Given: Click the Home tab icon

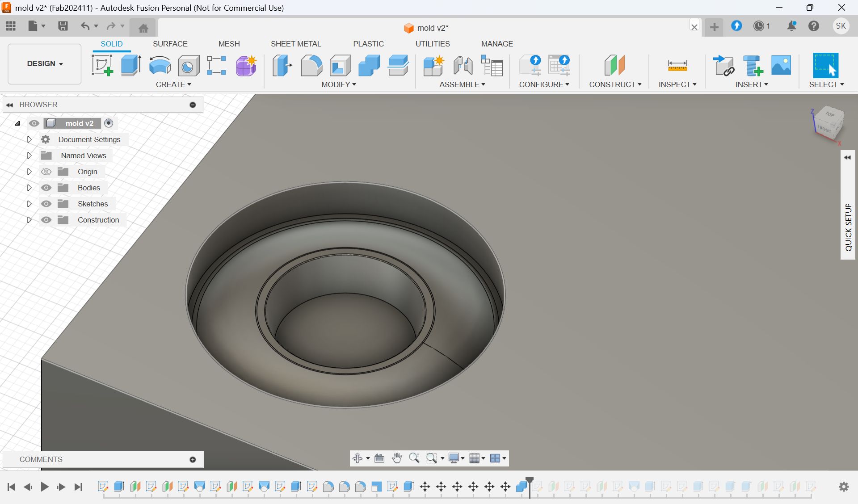Looking at the screenshot, I should [143, 28].
